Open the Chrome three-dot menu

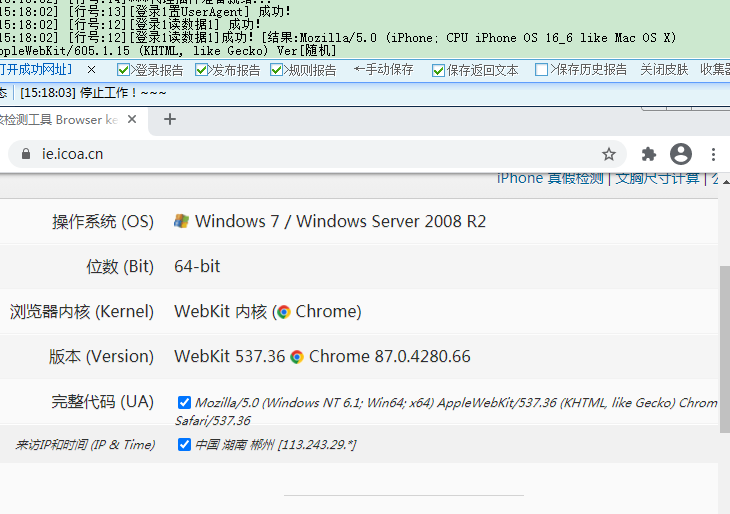click(x=713, y=154)
